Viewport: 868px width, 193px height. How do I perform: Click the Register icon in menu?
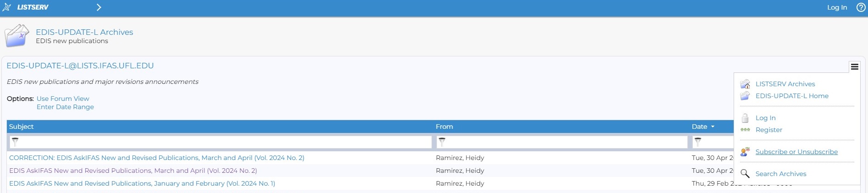pos(745,130)
